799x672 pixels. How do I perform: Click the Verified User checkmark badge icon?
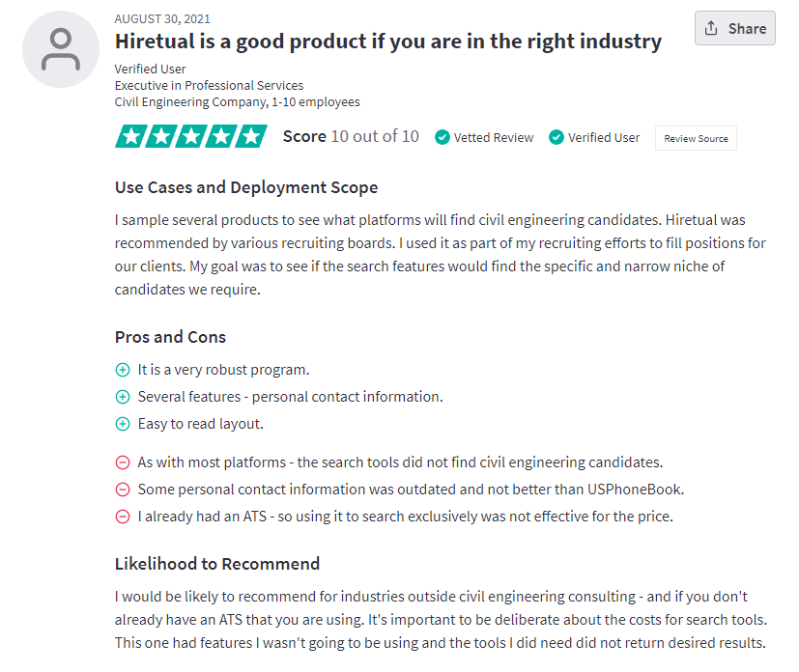pos(556,137)
